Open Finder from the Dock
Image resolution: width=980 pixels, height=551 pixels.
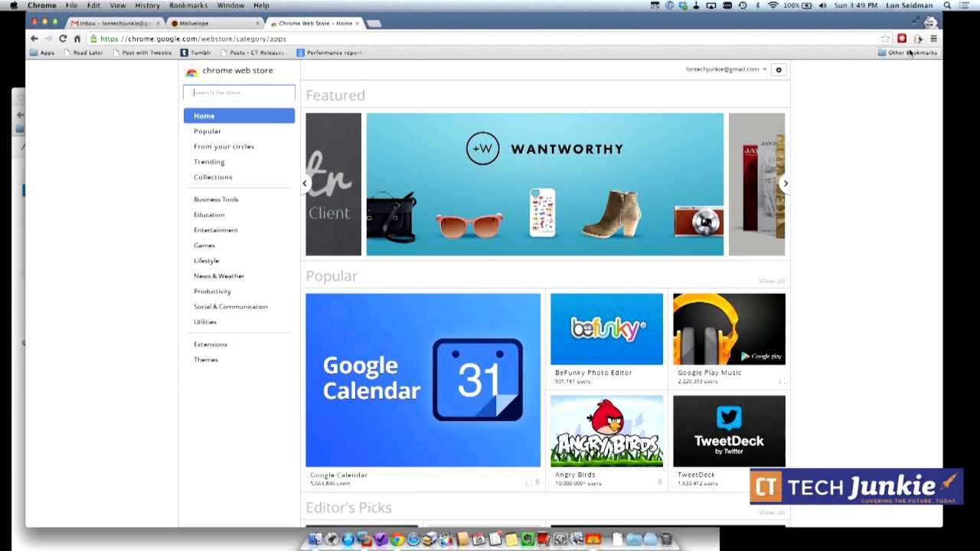[315, 540]
